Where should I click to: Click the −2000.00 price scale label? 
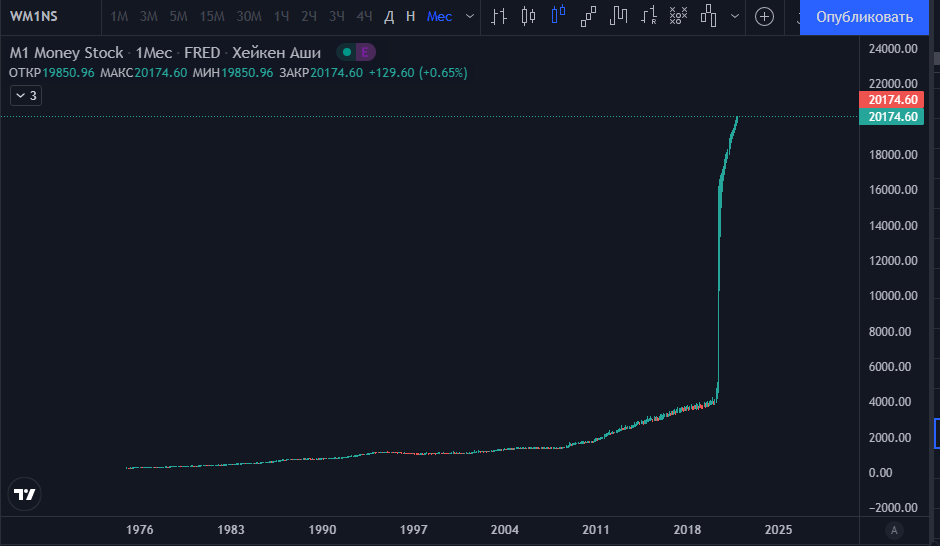tap(893, 508)
